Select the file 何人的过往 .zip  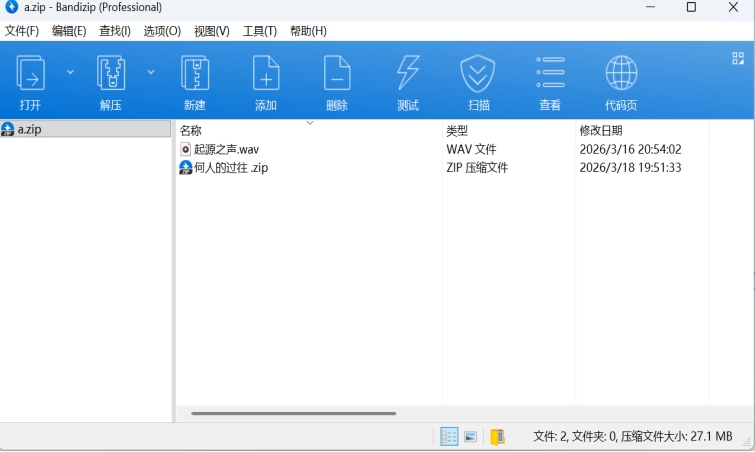click(231, 168)
